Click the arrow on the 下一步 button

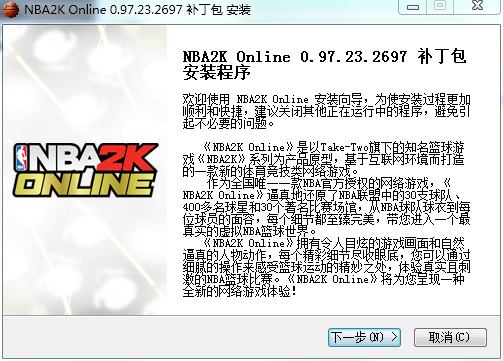tap(394, 337)
